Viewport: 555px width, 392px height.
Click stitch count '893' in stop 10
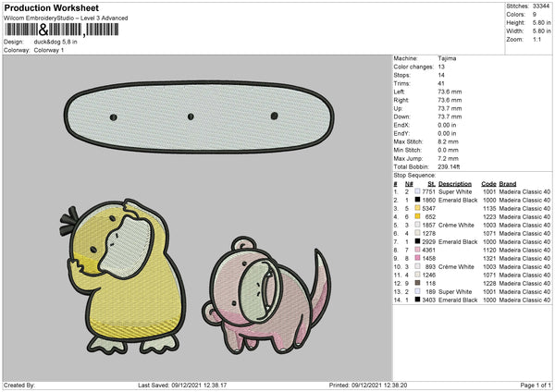click(430, 266)
